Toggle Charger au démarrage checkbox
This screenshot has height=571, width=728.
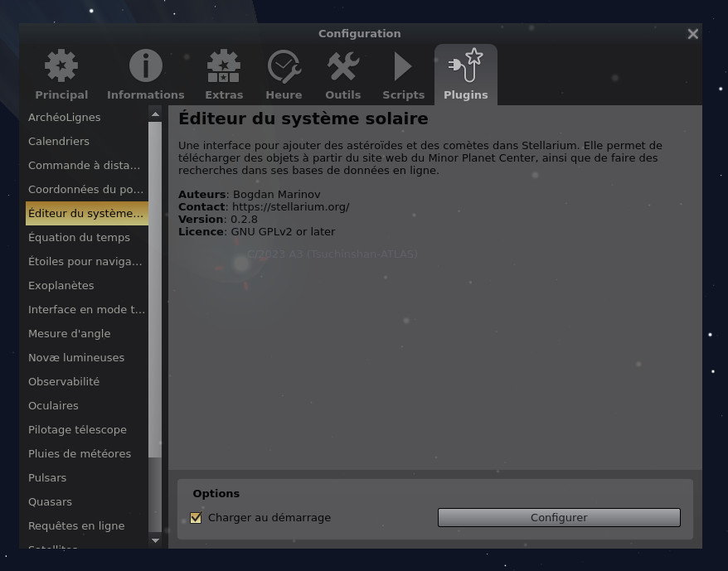[196, 518]
